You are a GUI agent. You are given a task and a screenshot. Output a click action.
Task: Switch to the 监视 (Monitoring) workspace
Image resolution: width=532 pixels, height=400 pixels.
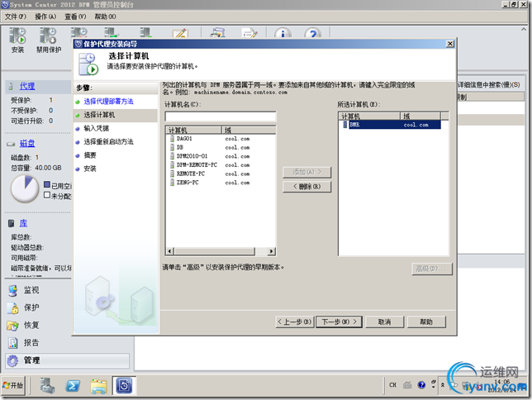31,290
